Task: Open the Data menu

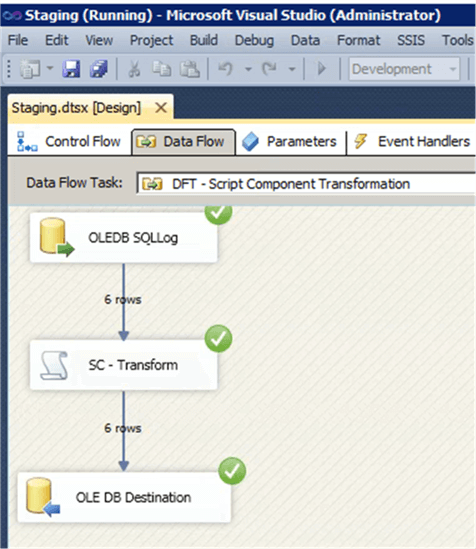Action: [x=305, y=40]
